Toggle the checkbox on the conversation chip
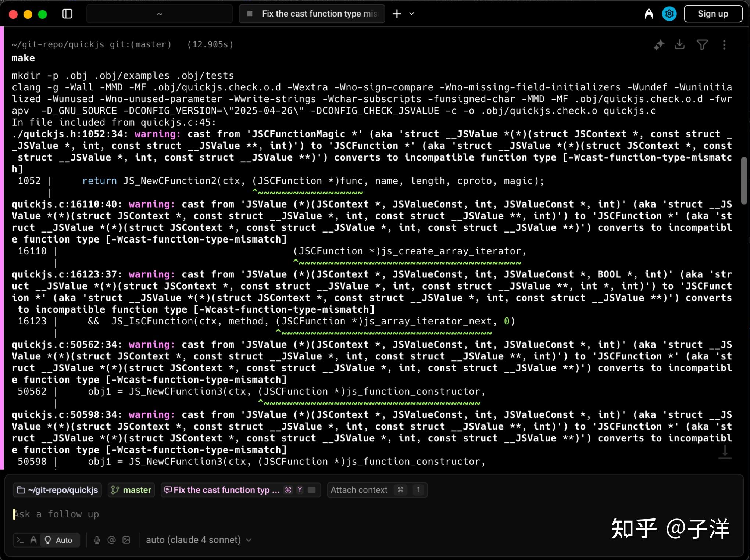Image resolution: width=750 pixels, height=560 pixels. click(x=311, y=490)
